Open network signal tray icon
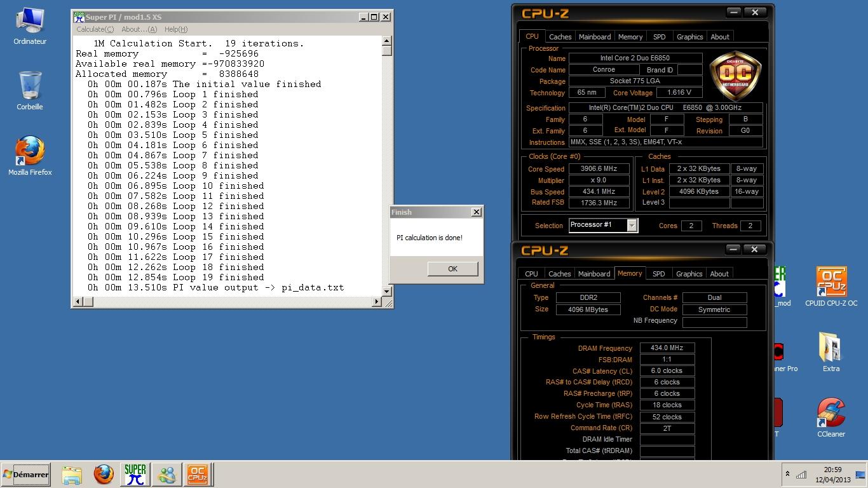Screen dimensions: 868x488 click(802, 474)
